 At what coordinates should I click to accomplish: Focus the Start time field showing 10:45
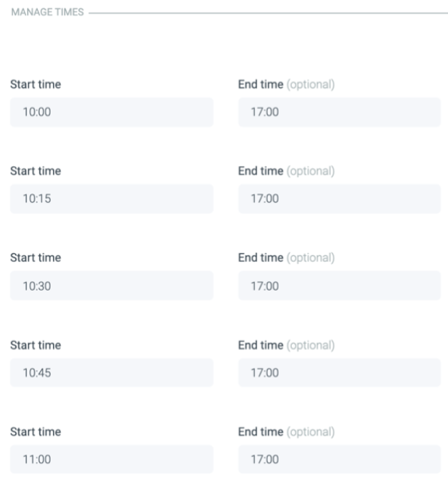(x=111, y=373)
